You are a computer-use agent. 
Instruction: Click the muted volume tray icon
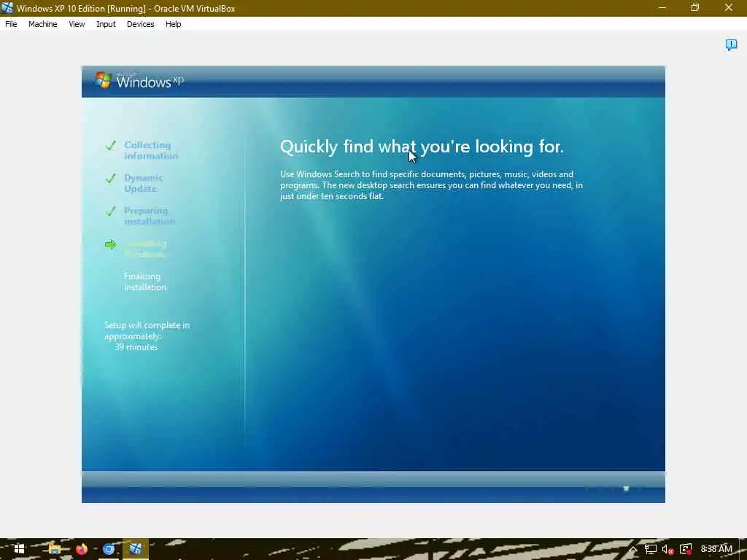click(667, 549)
